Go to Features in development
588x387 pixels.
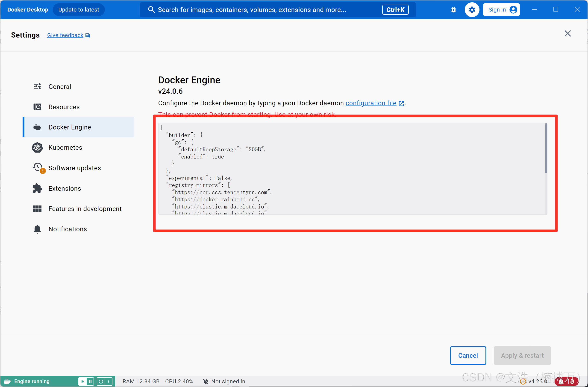tap(85, 209)
